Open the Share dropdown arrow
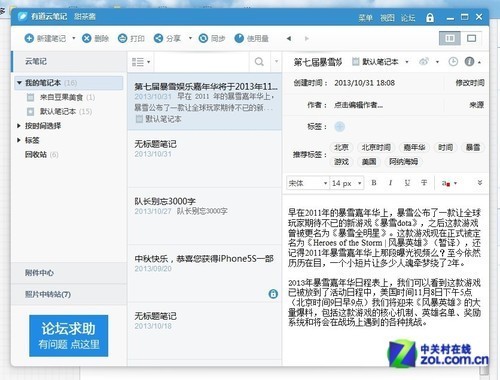The image size is (500, 380). pos(190,38)
